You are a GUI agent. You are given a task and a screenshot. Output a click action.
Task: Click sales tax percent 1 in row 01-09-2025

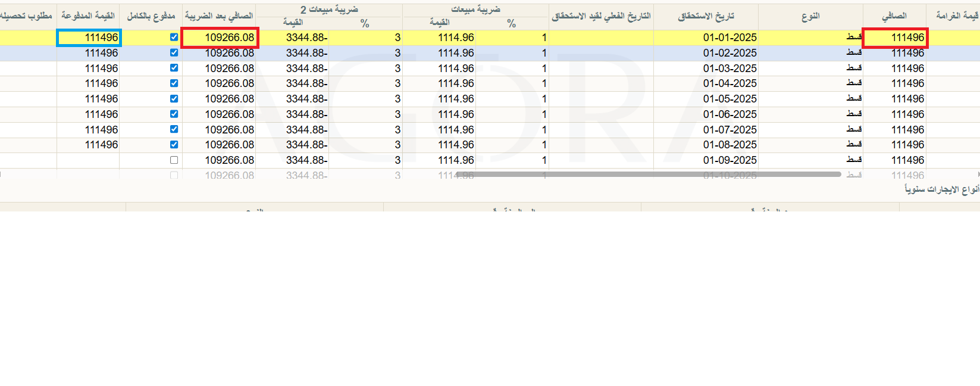tap(512, 160)
